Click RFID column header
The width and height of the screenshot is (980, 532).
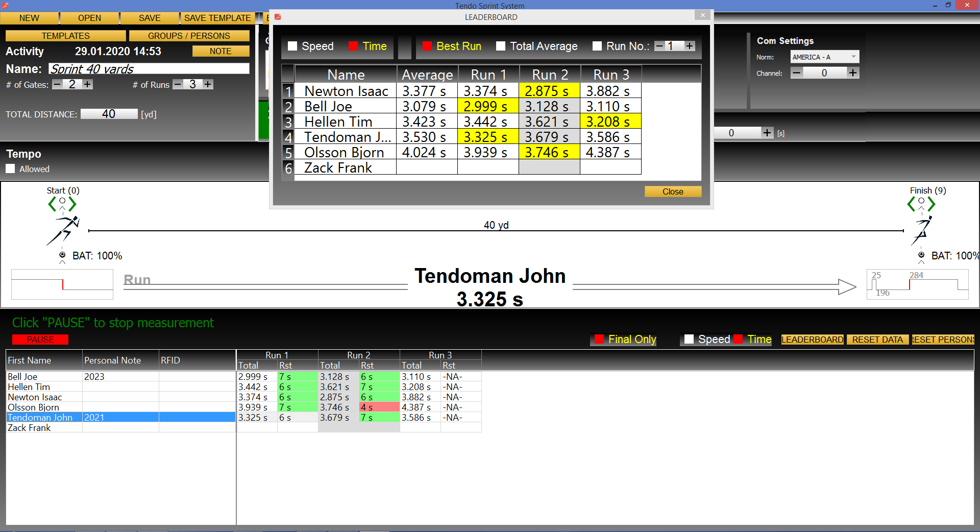click(x=197, y=360)
